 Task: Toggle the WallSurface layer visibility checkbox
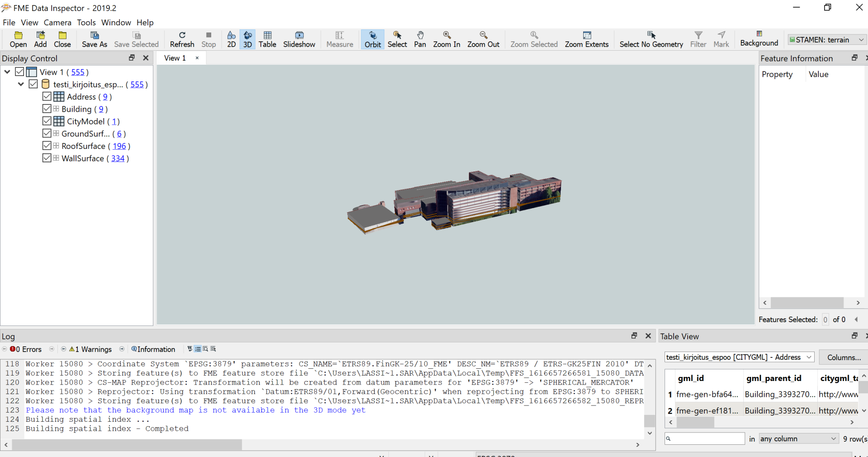point(47,158)
